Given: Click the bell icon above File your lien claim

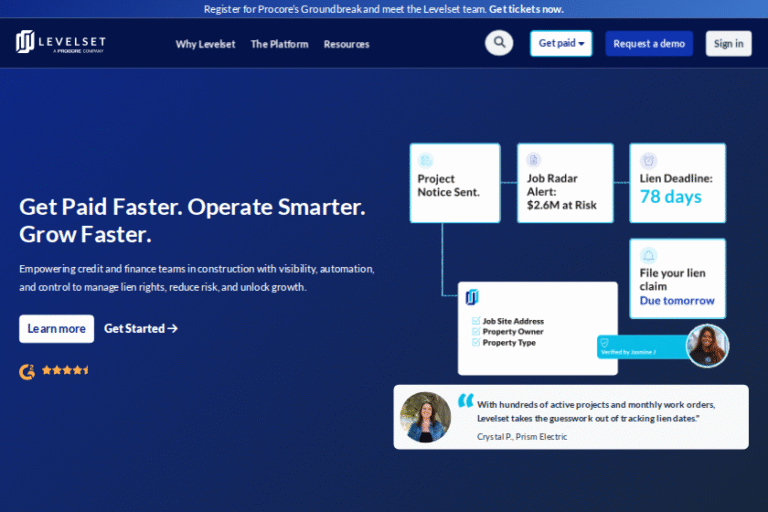Looking at the screenshot, I should click(648, 255).
